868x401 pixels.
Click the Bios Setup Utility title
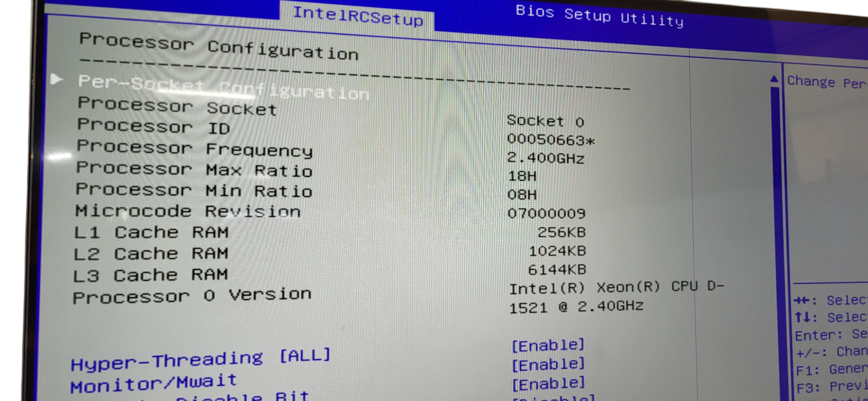click(x=600, y=16)
